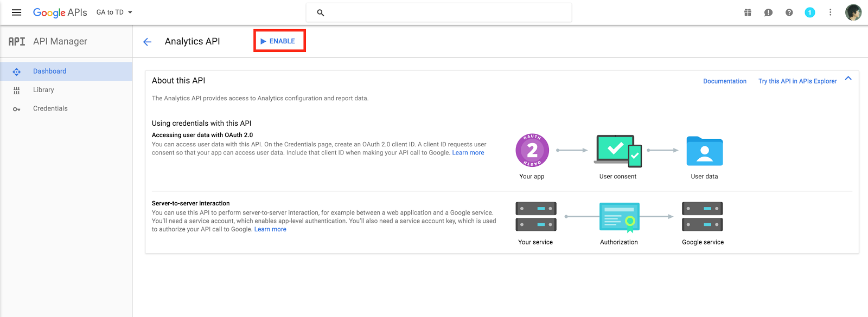868x317 pixels.
Task: Click the Library sidebar icon
Action: pyautogui.click(x=17, y=90)
